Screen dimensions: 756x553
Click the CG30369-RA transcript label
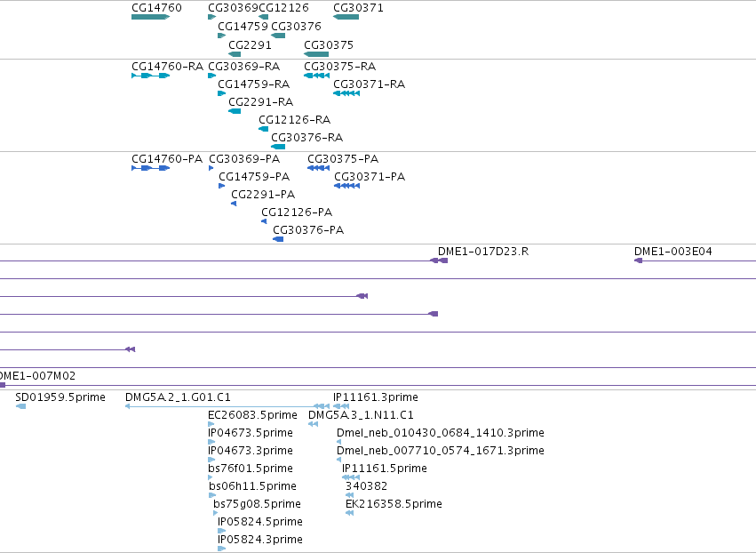coord(243,66)
